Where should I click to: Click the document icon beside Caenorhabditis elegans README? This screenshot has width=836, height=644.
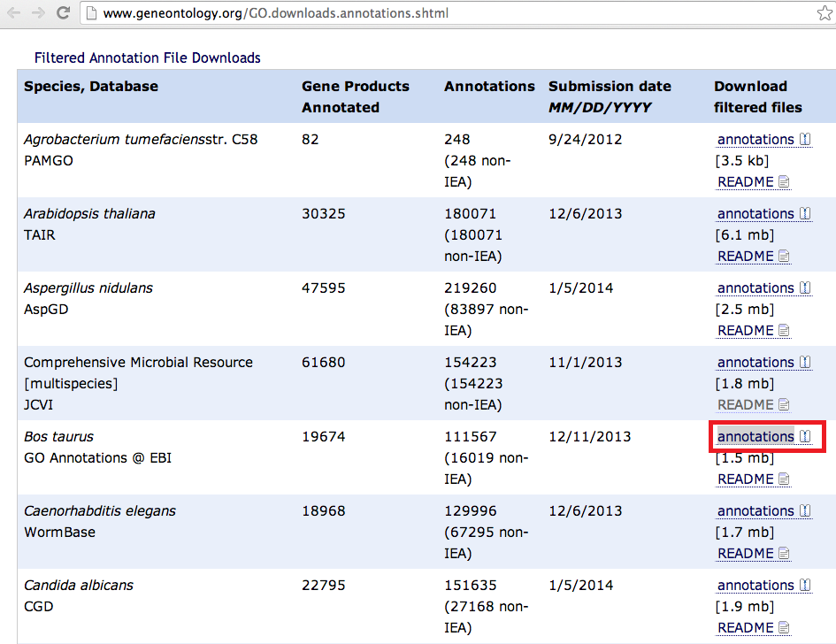pyautogui.click(x=784, y=554)
